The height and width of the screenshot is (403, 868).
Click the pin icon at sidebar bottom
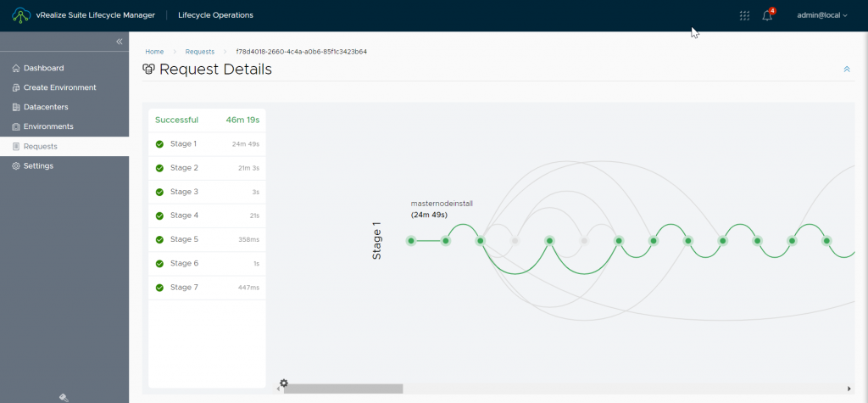coord(64,397)
